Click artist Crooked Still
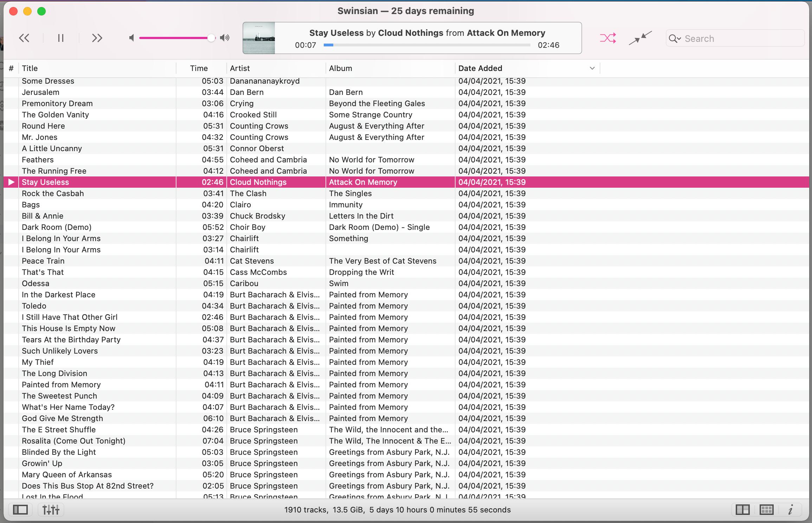The width and height of the screenshot is (812, 523). point(253,115)
